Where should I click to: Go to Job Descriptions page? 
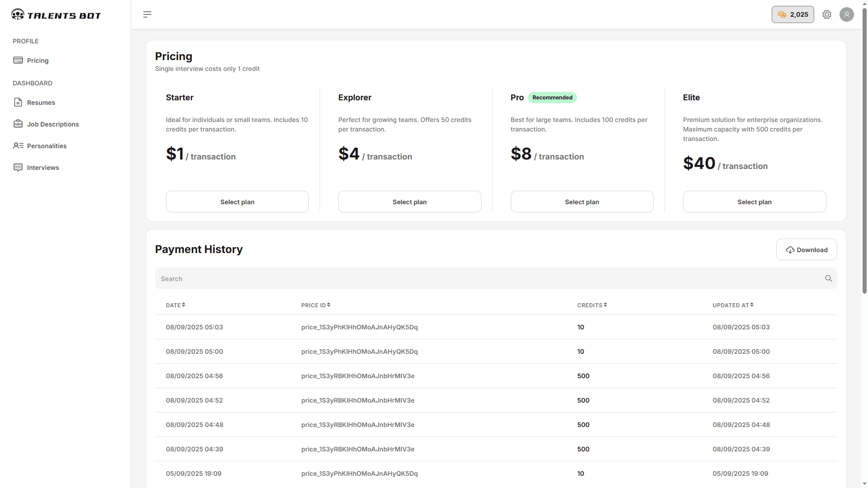pos(52,124)
